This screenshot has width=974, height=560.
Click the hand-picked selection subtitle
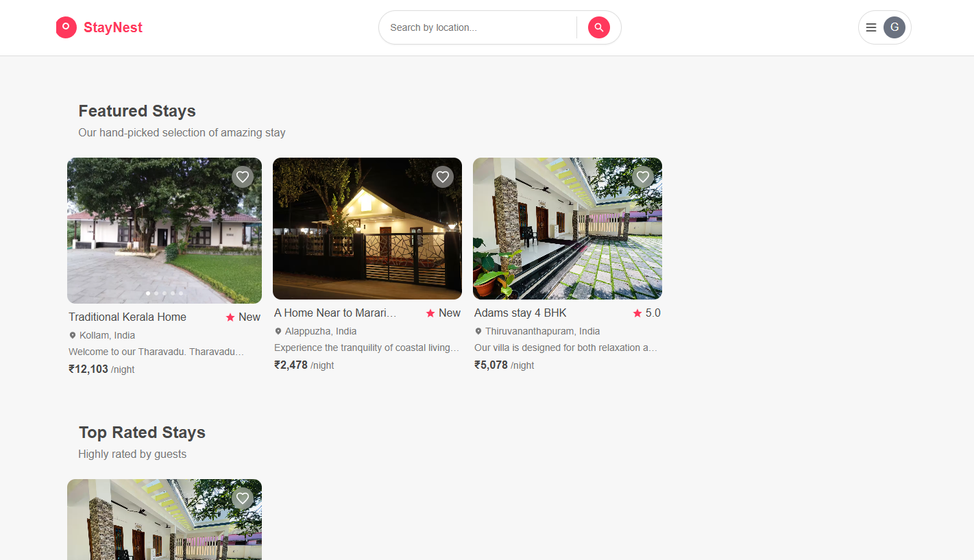pos(182,132)
